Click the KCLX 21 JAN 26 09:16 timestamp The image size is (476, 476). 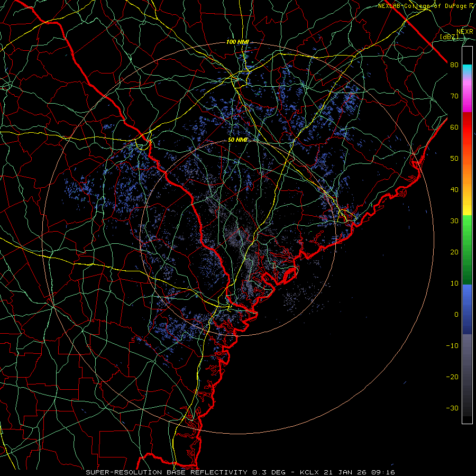347,472
